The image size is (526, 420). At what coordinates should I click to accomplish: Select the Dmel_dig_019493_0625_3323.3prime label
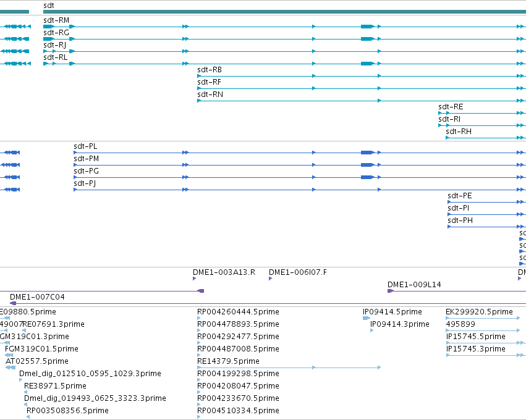point(95,398)
